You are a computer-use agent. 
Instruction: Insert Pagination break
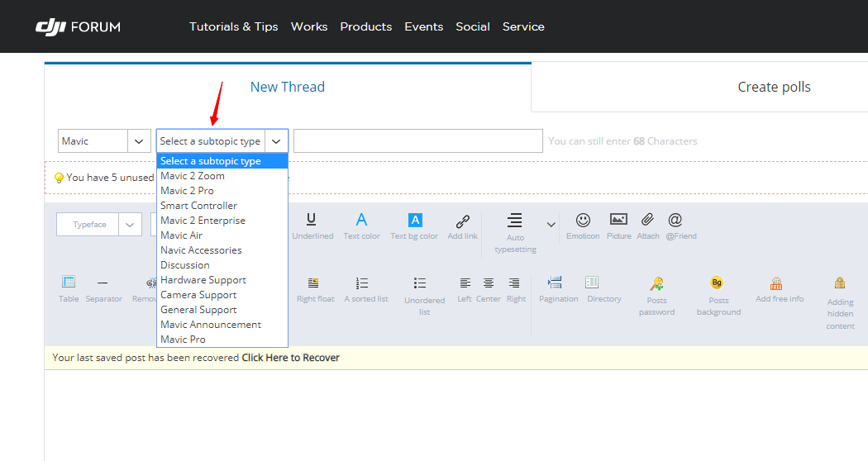tap(555, 283)
